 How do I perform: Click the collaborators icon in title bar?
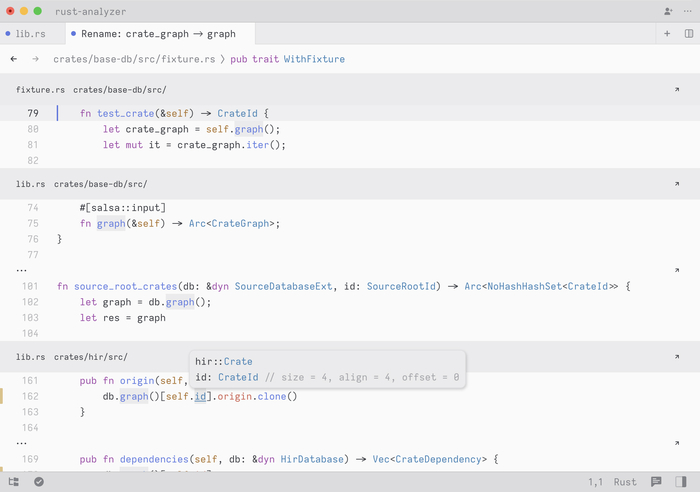coord(668,12)
